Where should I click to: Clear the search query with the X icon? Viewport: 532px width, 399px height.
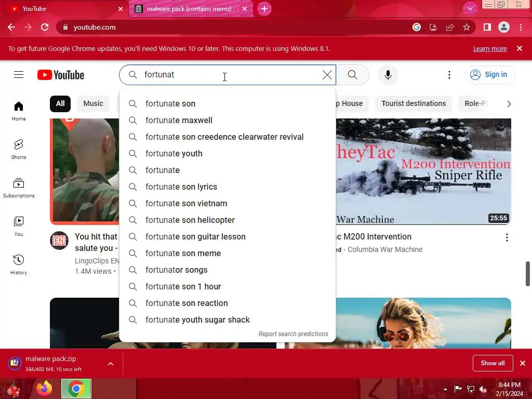click(x=327, y=75)
